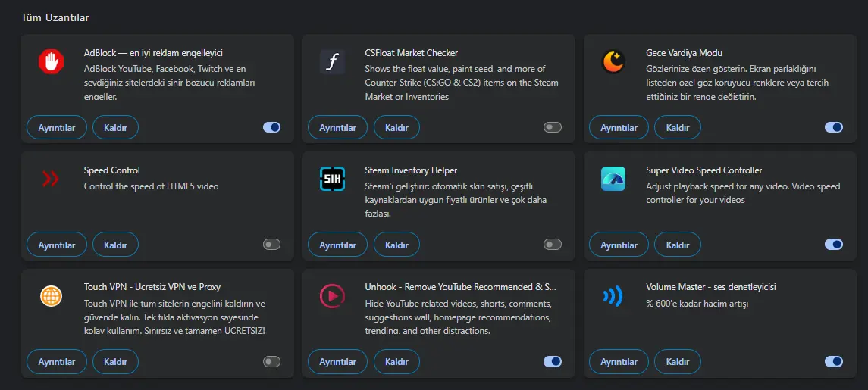The height and width of the screenshot is (390, 868).
Task: Remove Unhook using its Kaldır button
Action: click(397, 362)
